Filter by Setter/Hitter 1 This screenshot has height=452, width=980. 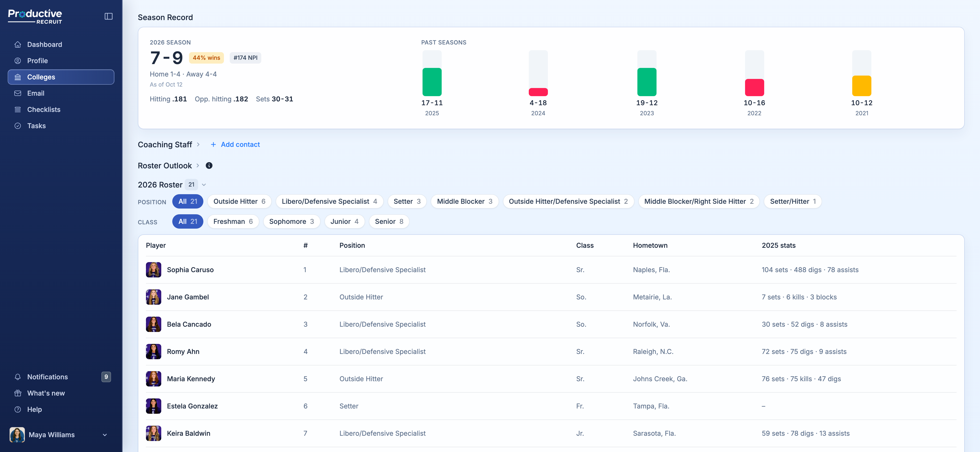click(793, 201)
